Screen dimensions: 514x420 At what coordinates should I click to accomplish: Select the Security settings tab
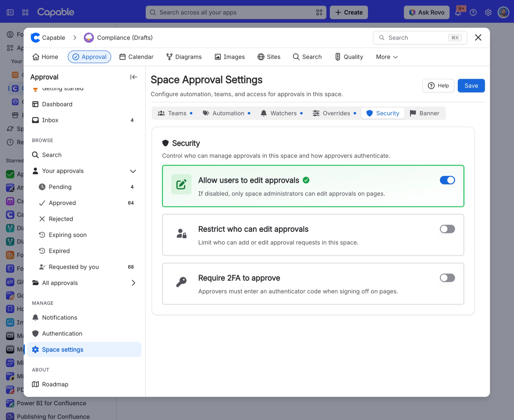383,113
